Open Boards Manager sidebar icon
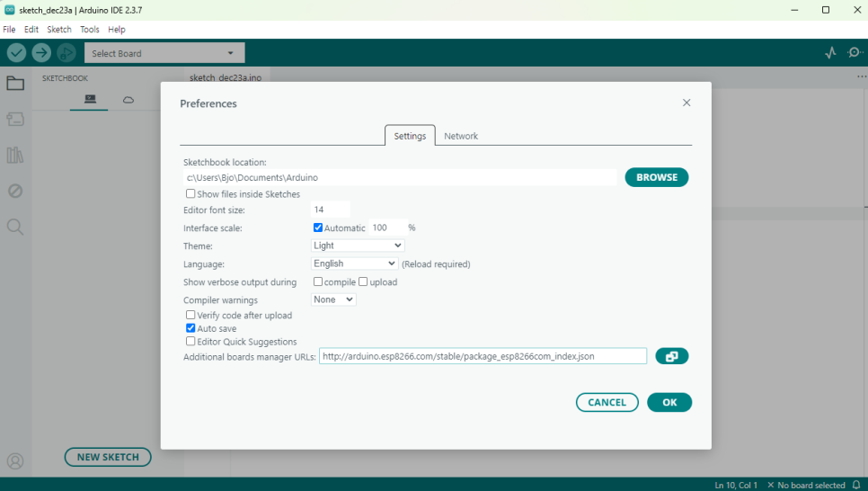The width and height of the screenshot is (868, 491). pyautogui.click(x=15, y=119)
